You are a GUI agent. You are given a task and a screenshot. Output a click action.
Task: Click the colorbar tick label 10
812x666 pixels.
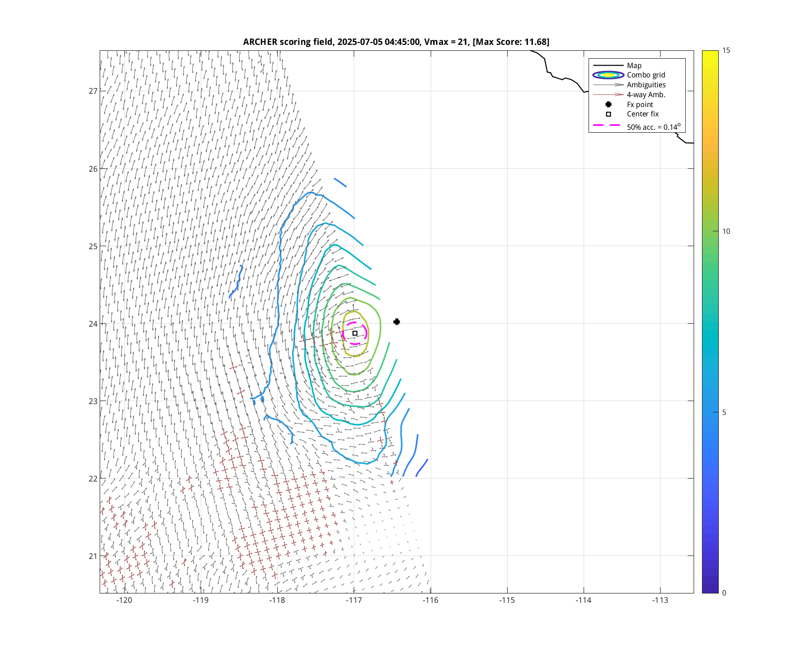(x=726, y=231)
